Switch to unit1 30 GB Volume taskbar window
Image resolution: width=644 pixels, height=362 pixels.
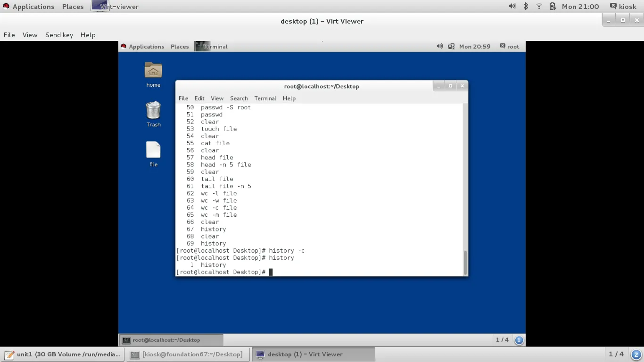[x=63, y=354]
